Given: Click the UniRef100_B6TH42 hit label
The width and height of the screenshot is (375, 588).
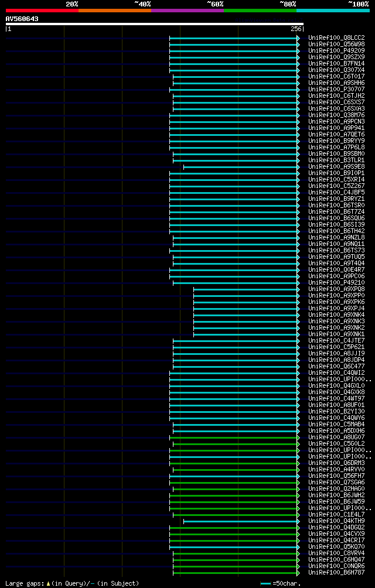Looking at the screenshot, I should click(336, 231).
